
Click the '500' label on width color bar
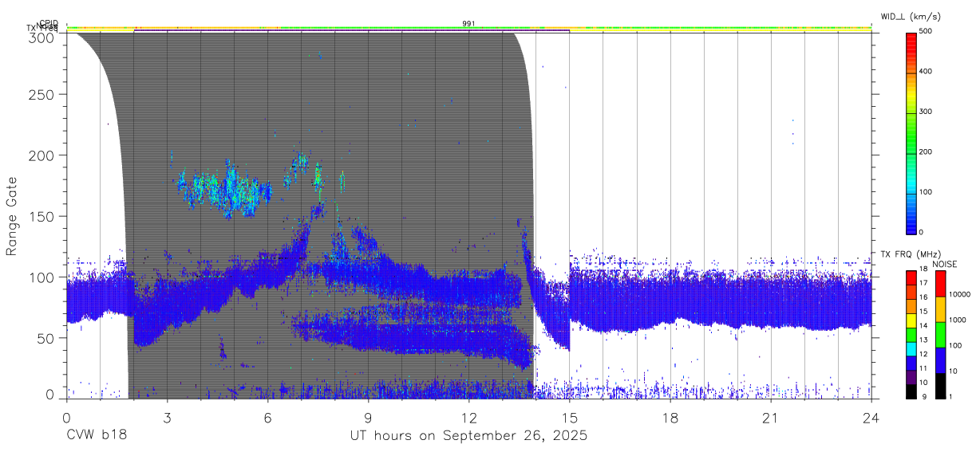pos(926,32)
